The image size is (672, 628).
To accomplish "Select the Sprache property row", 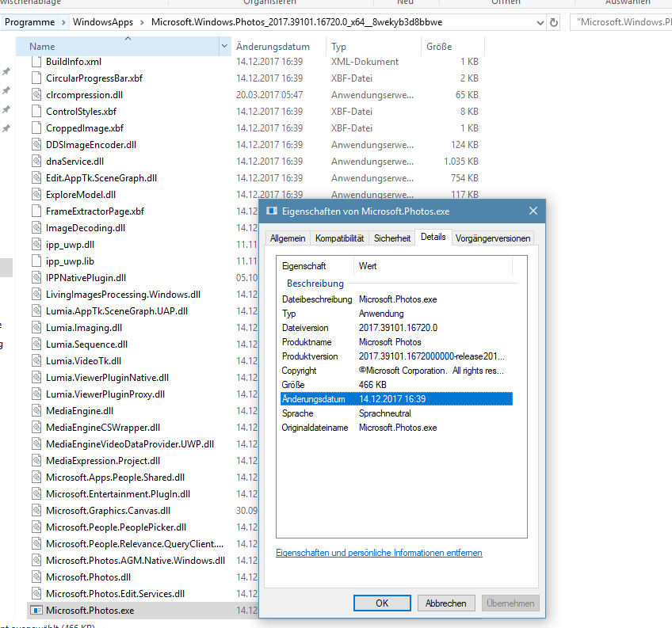I will [396, 414].
